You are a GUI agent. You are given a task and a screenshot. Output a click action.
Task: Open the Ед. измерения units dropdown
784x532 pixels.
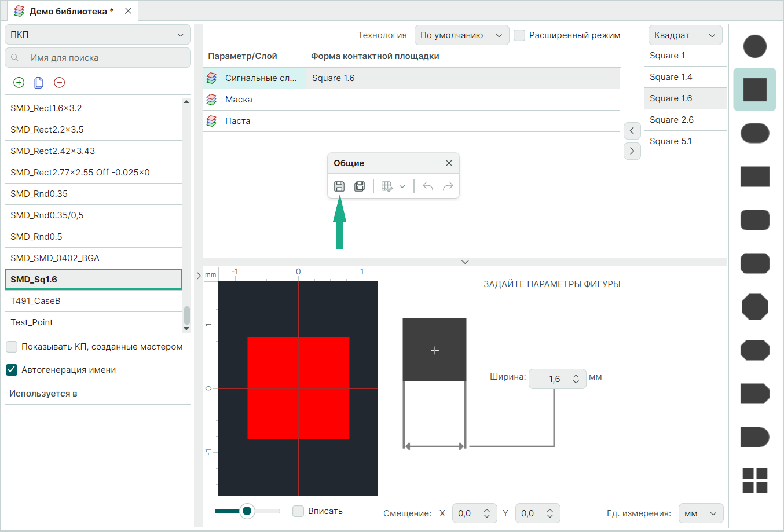[701, 513]
